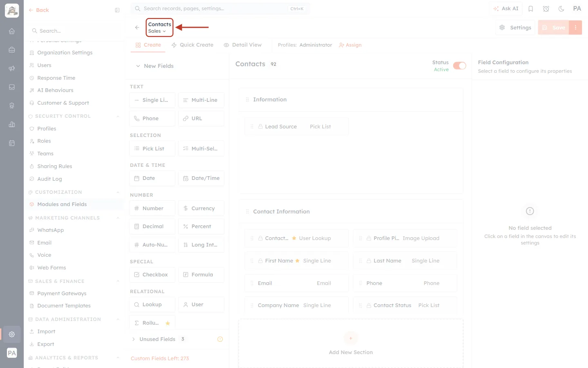
Task: Collapse the Security Control group
Action: coord(118,116)
